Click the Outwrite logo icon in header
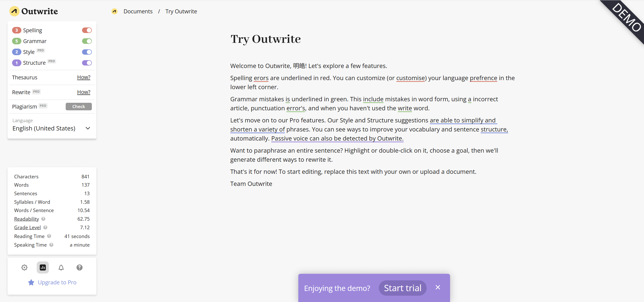The width and height of the screenshot is (644, 302). [x=14, y=11]
